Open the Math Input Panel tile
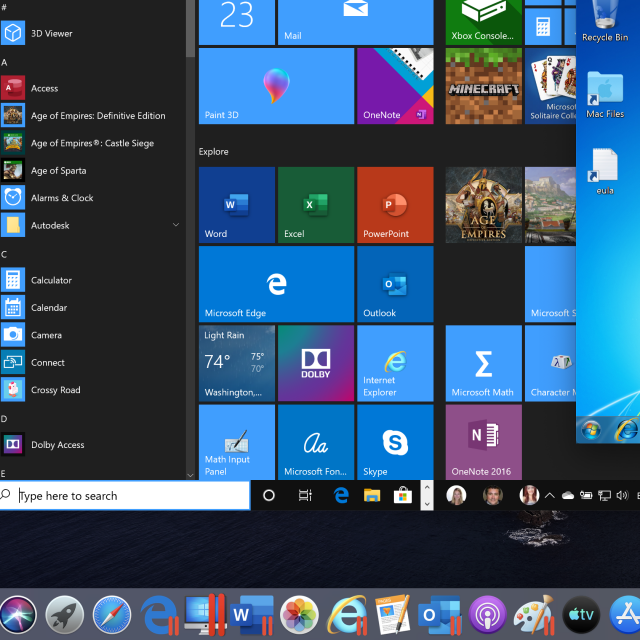Screen dimensions: 640x640 [237, 442]
